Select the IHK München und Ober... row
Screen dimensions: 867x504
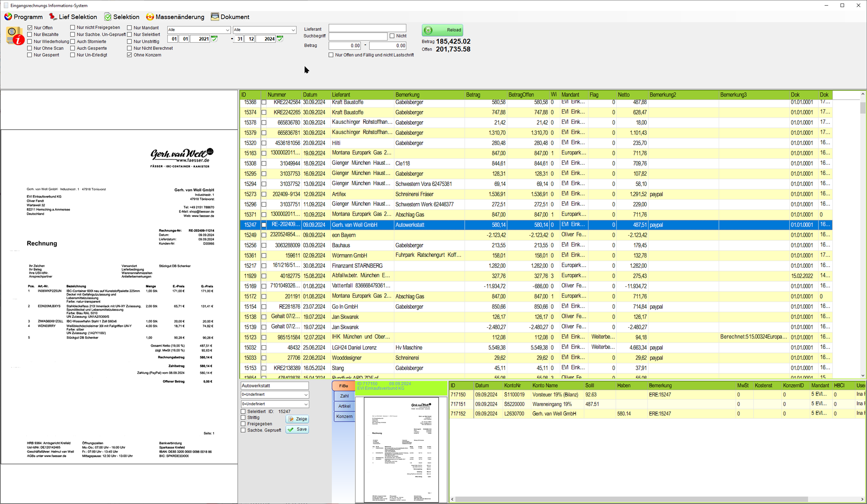click(536, 337)
